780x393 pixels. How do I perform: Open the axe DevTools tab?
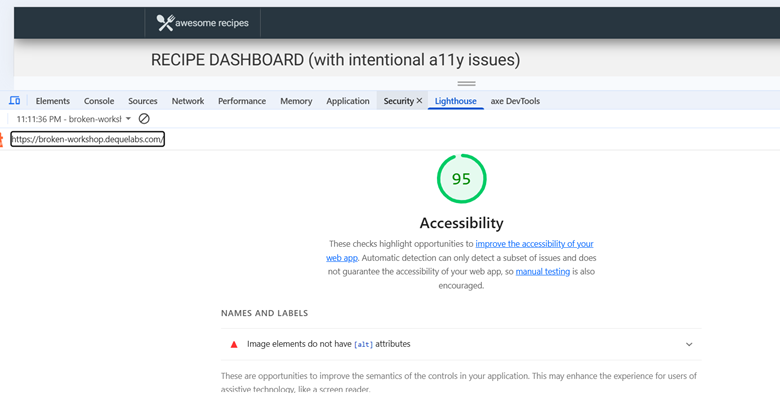click(x=515, y=101)
